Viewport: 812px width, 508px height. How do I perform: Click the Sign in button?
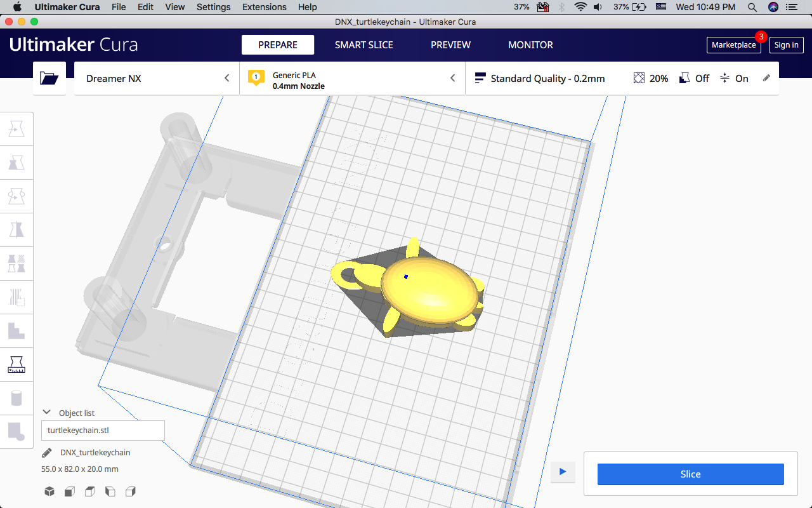click(787, 45)
